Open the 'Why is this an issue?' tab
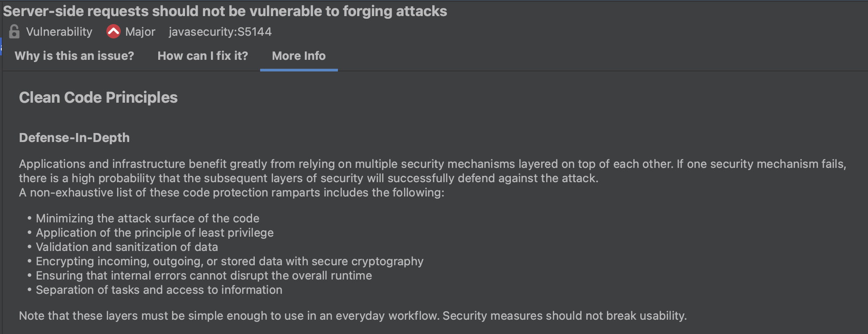Screen dimensions: 868x334 pyautogui.click(x=74, y=56)
